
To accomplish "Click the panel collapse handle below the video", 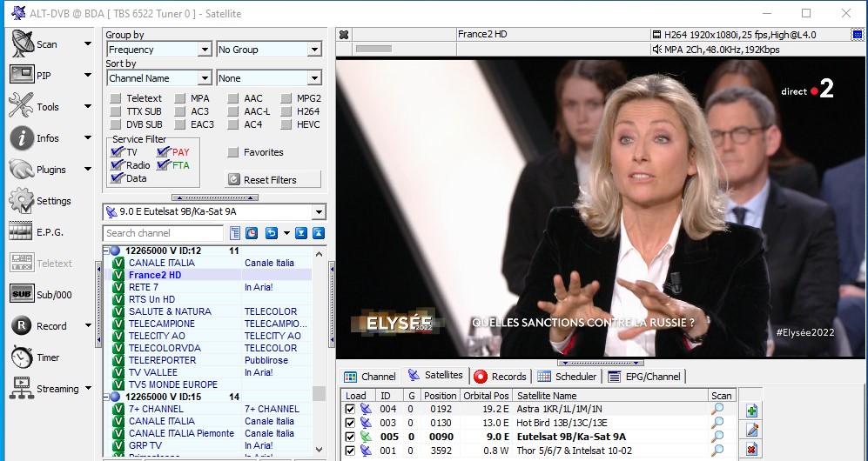I will click(601, 364).
